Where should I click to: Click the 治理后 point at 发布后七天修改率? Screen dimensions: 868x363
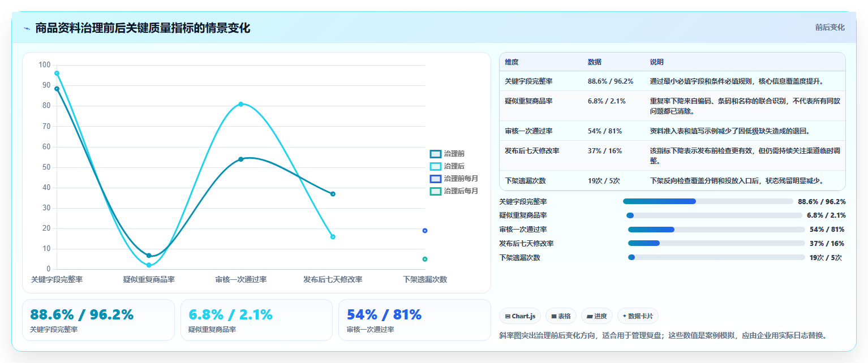click(x=333, y=237)
